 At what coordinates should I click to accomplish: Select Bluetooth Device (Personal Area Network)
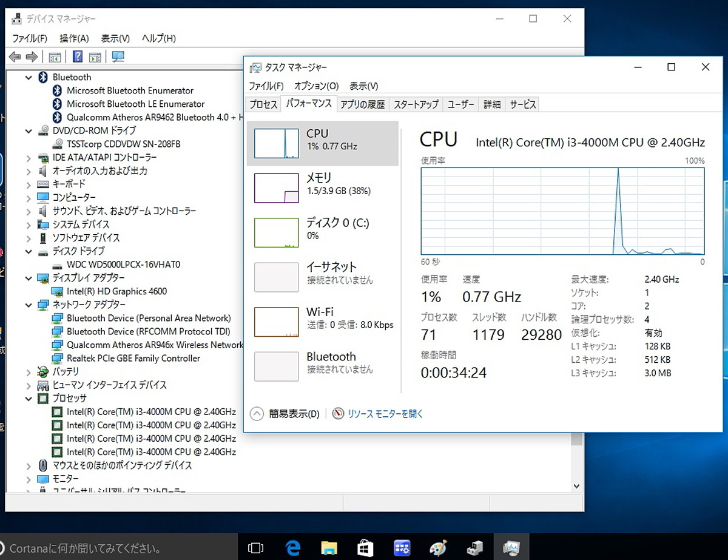pos(149,318)
